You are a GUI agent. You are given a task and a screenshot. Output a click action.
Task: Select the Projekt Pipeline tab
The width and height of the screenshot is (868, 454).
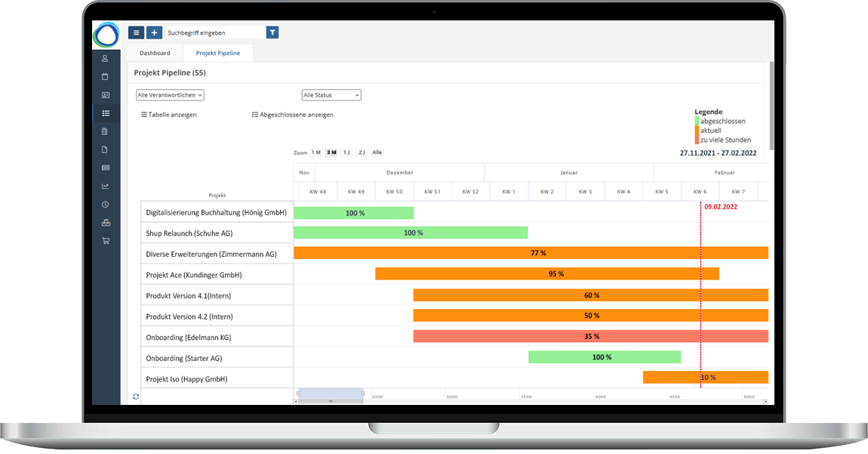click(x=218, y=53)
